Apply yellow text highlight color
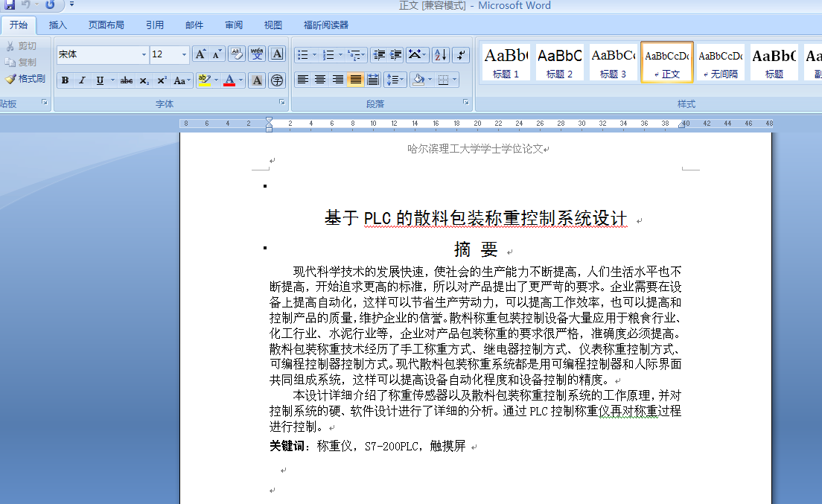 pos(204,80)
